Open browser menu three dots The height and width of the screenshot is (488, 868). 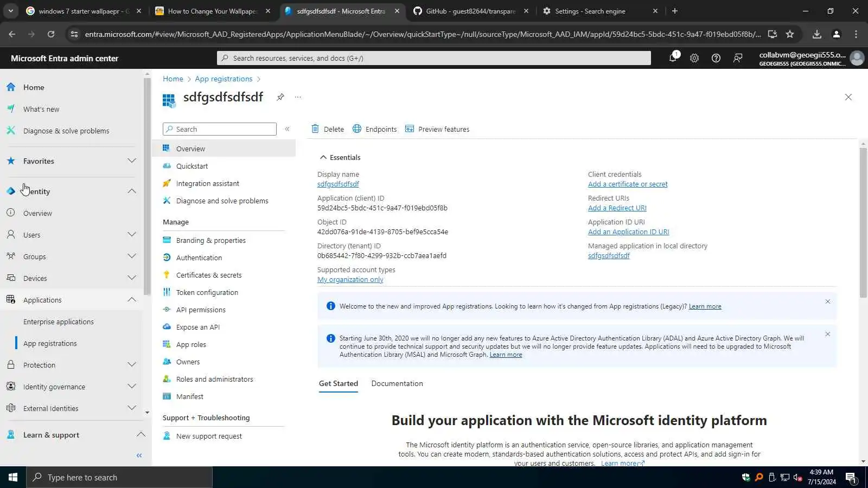point(856,34)
